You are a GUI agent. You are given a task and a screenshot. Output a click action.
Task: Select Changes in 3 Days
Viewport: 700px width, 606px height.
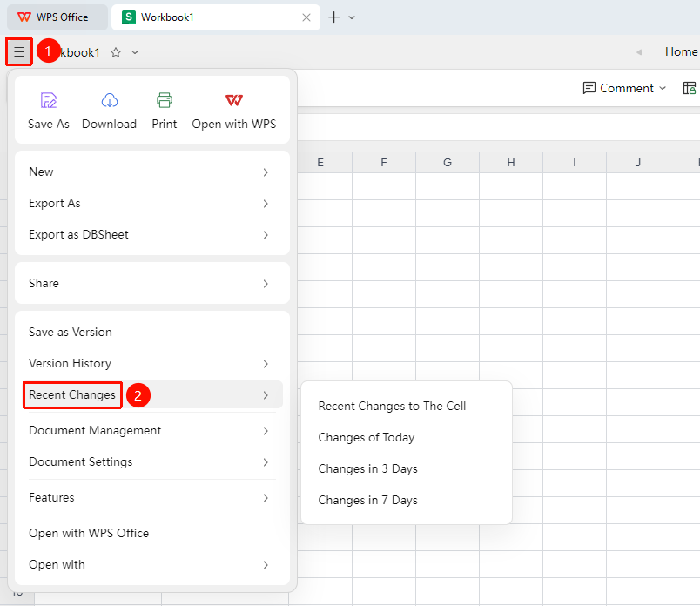coord(407,468)
